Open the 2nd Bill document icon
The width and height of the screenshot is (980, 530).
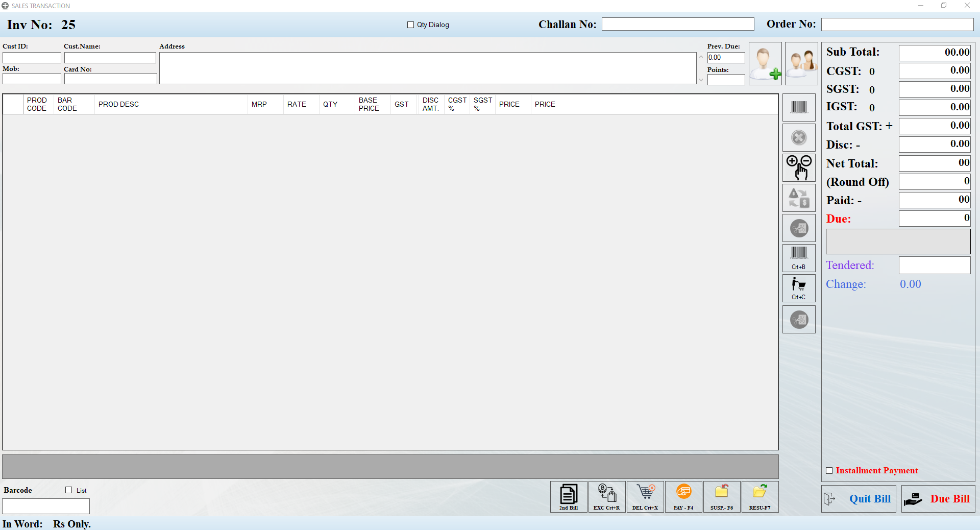click(x=569, y=496)
